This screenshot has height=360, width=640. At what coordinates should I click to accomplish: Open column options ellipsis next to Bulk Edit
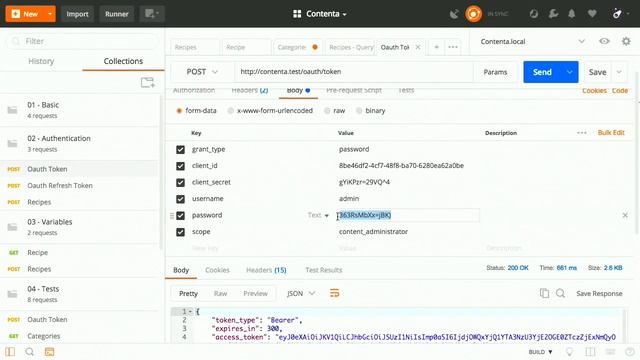tap(582, 133)
